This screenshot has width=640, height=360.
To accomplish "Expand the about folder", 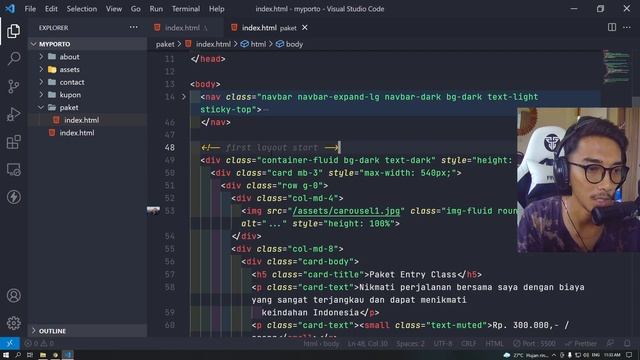I will click(41, 57).
